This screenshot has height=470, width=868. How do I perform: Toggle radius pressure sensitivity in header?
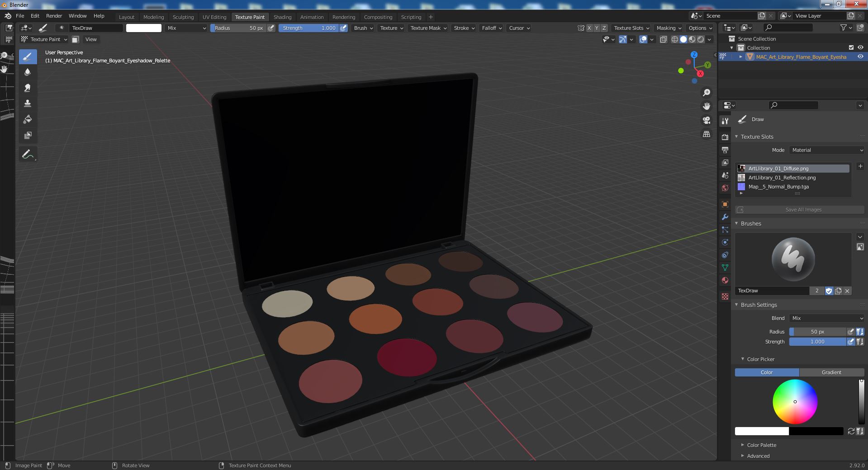271,28
